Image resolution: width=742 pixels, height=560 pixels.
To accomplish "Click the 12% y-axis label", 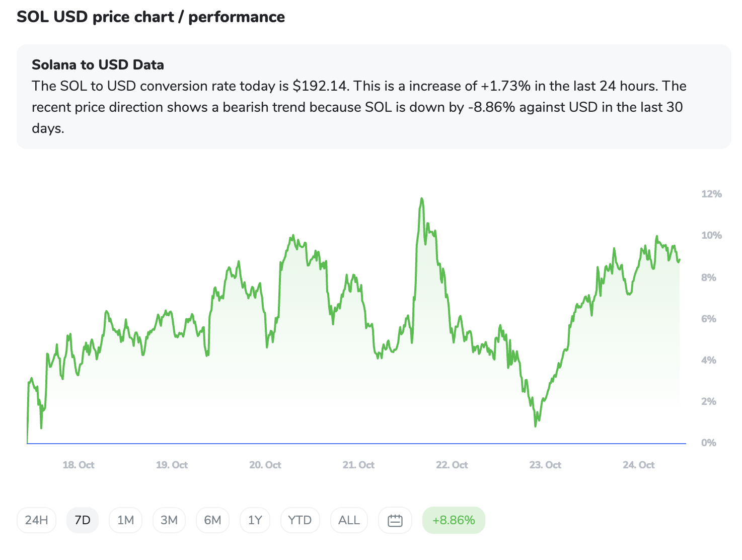I will 711,194.
